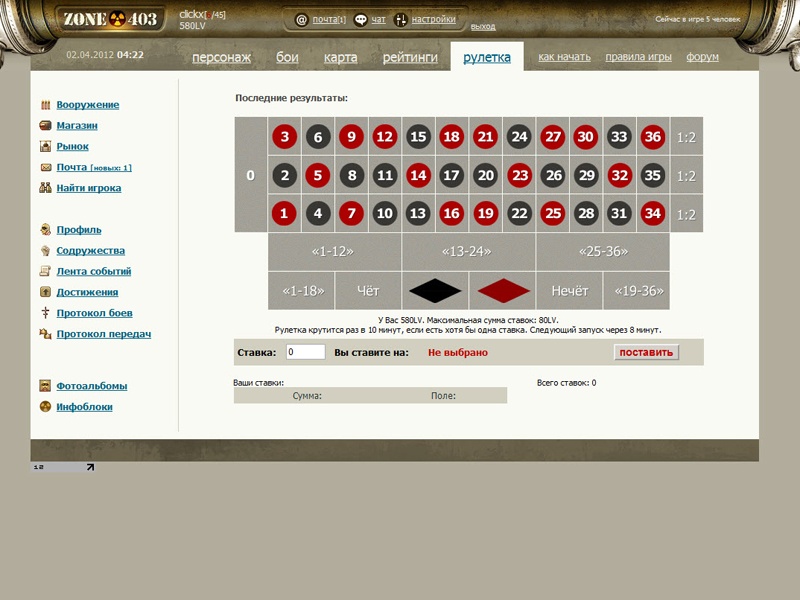Viewport: 800px width, 600px height.
Task: Open the настройки settings icon in header
Action: [401, 19]
